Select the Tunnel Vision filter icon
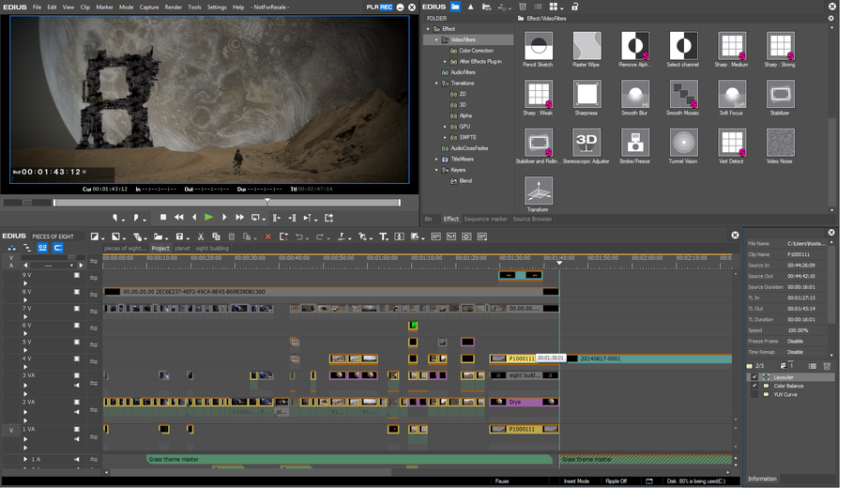 (x=683, y=143)
